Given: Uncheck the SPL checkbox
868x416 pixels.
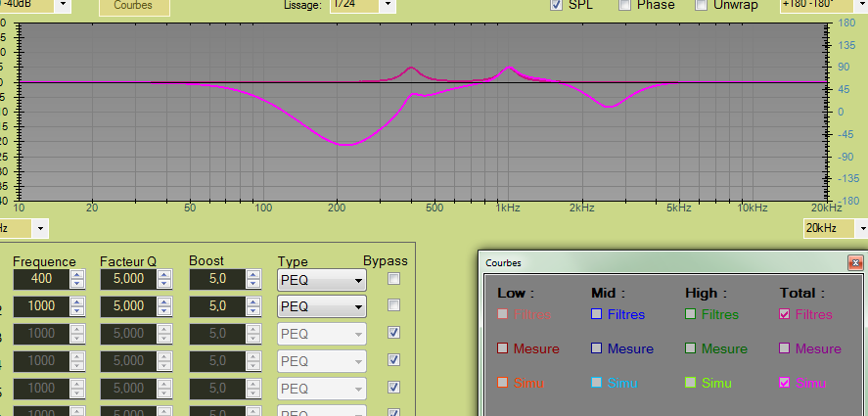Looking at the screenshot, I should coord(556,5).
